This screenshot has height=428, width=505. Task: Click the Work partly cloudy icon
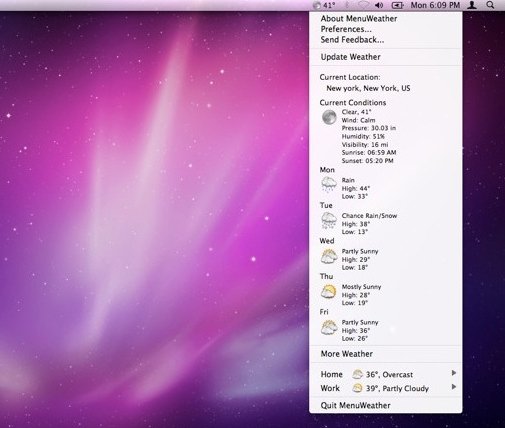[x=357, y=388]
